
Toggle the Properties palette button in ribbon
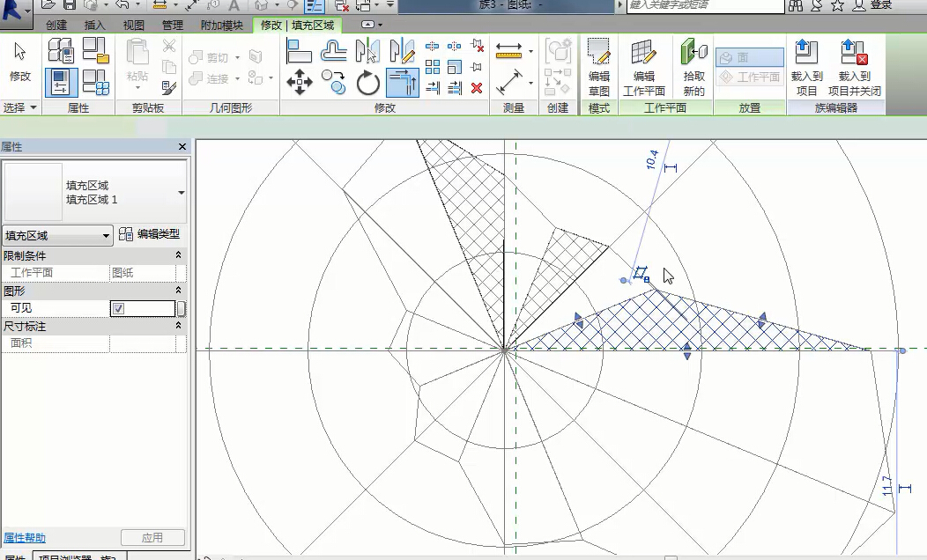61,83
